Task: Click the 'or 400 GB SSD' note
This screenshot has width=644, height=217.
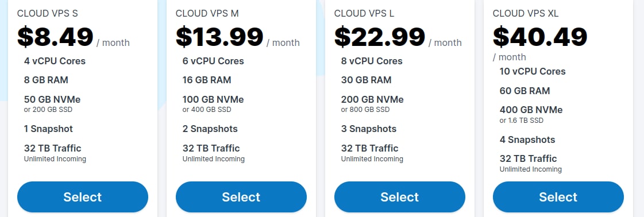Action: pos(207,110)
